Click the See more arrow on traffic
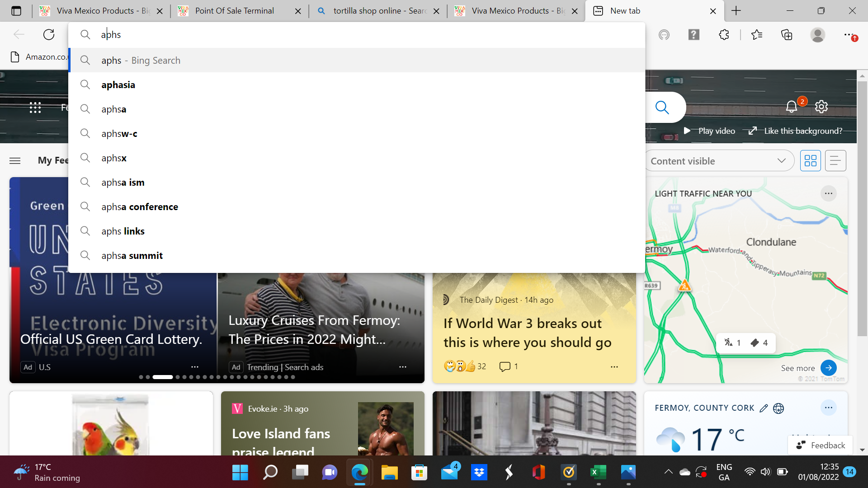Image resolution: width=868 pixels, height=488 pixels. click(x=828, y=368)
